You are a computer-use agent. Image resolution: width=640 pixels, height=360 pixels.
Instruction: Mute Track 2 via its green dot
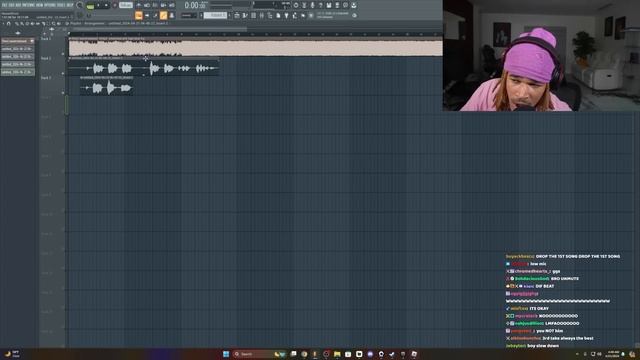[63, 73]
